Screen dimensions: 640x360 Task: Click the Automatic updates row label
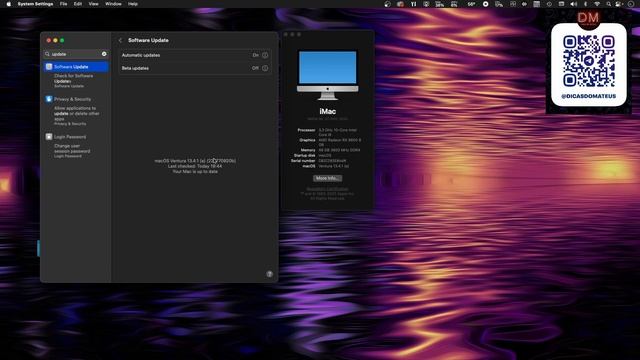coord(141,55)
